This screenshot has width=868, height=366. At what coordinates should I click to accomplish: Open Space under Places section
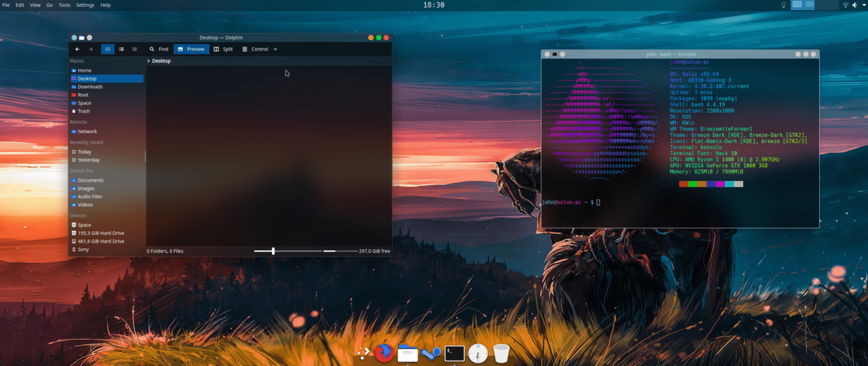coord(106,103)
